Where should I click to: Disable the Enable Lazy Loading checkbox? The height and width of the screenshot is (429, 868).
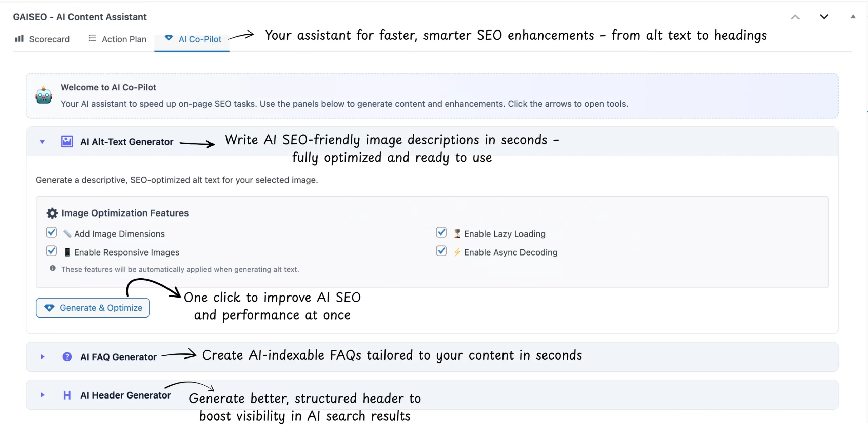click(441, 232)
